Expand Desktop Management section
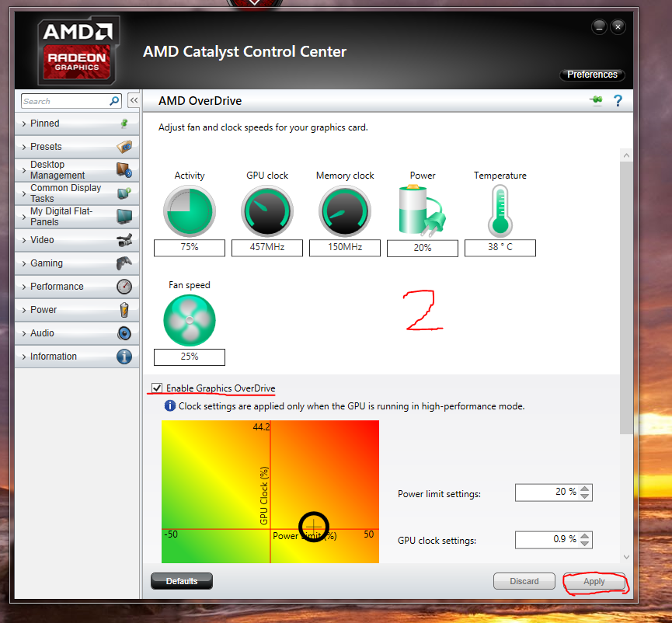The width and height of the screenshot is (672, 623). click(x=77, y=170)
